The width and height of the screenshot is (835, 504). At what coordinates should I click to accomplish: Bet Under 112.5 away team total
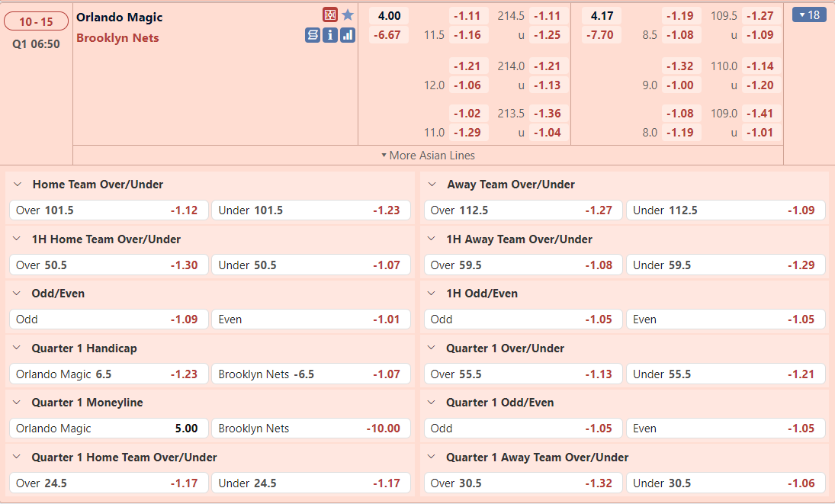point(726,210)
